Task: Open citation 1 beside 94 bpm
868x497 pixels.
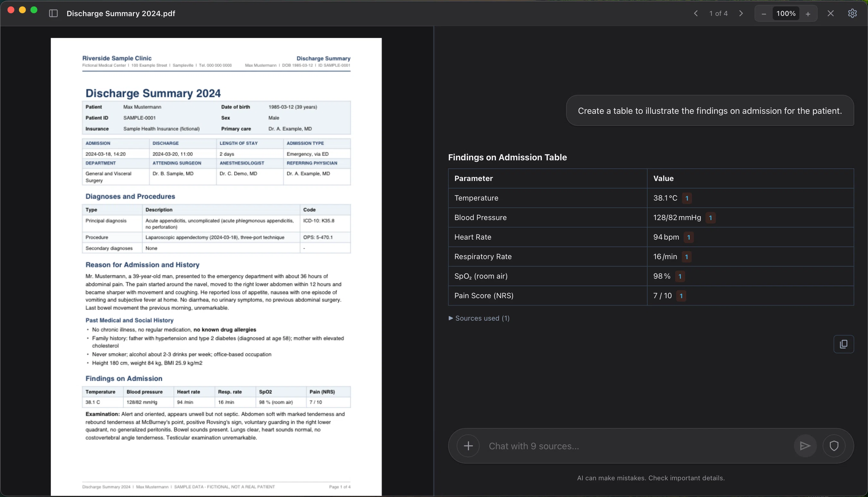Action: 688,237
